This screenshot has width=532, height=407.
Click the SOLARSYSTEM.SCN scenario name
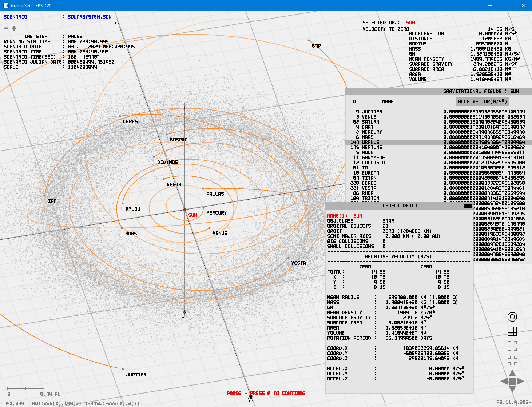click(90, 17)
